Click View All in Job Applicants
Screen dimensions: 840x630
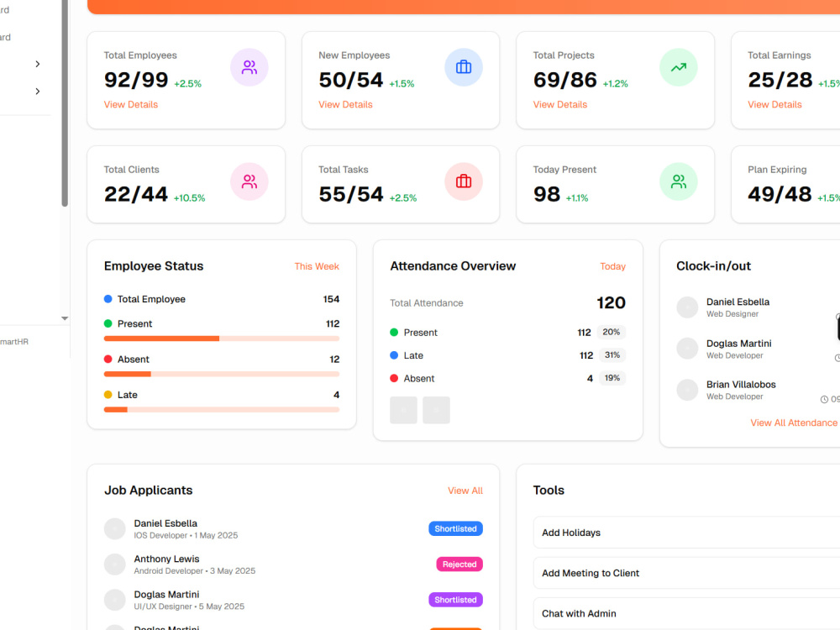click(465, 491)
